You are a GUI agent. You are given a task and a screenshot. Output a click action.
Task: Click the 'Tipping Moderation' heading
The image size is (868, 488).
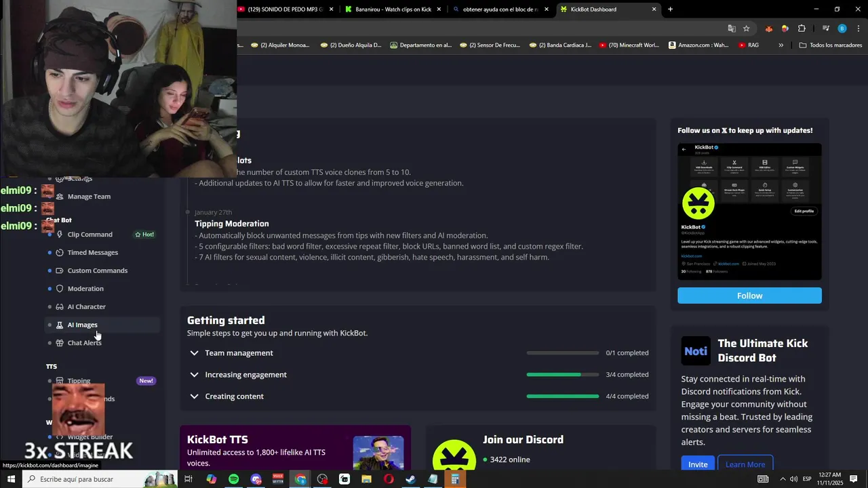tap(232, 224)
